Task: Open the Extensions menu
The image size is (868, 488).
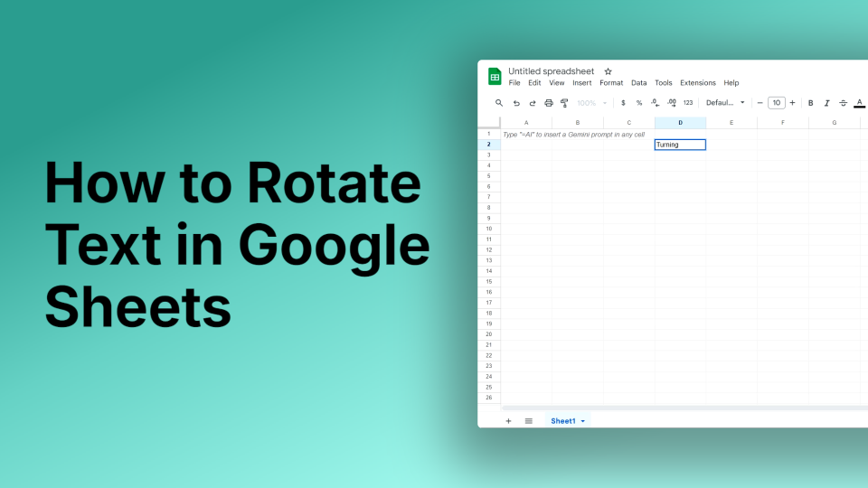Action: pyautogui.click(x=697, y=83)
